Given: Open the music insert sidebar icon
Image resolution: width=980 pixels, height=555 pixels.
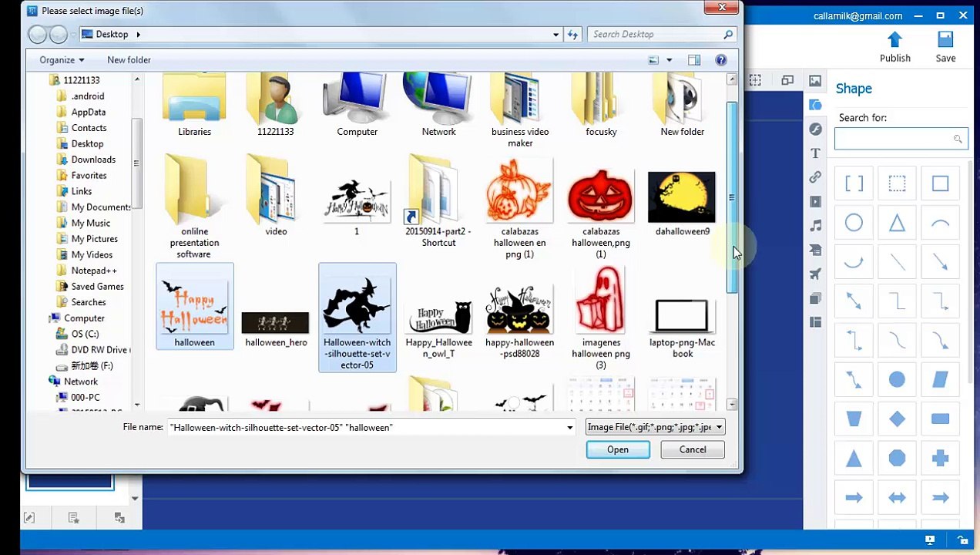Looking at the screenshot, I should click(x=815, y=226).
